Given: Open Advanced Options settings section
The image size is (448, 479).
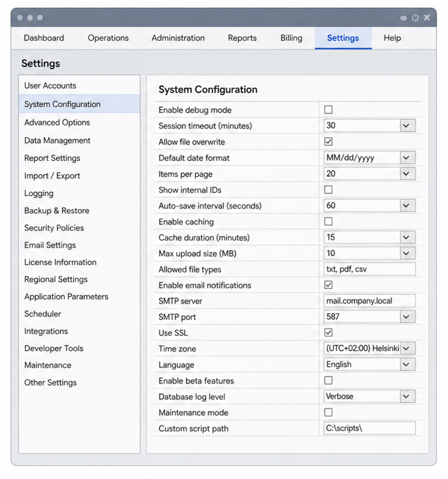Looking at the screenshot, I should (79, 122).
